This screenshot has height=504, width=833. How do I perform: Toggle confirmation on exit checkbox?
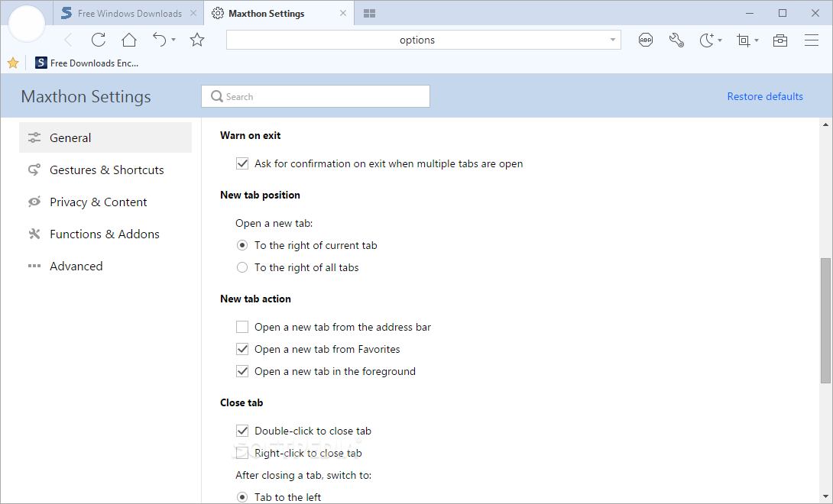[x=242, y=163]
